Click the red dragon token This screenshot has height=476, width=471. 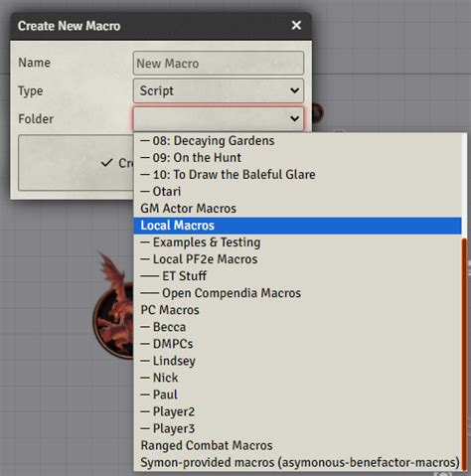(113, 306)
